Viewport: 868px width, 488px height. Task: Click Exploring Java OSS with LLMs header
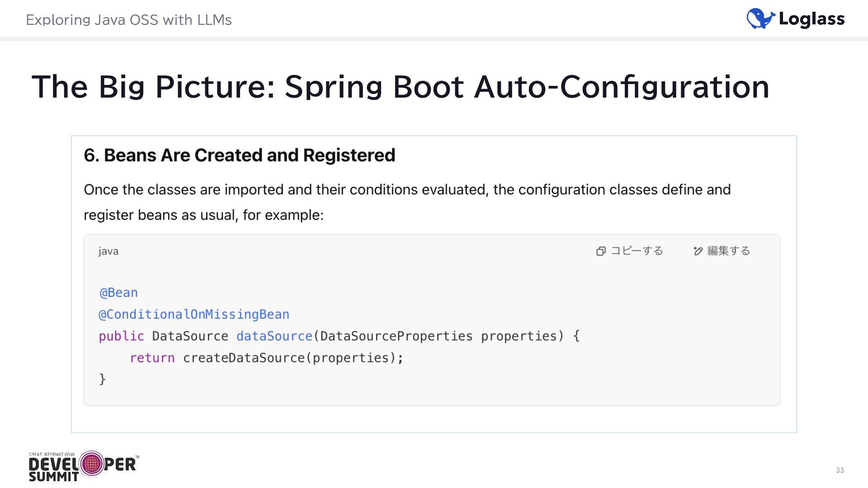(x=129, y=20)
